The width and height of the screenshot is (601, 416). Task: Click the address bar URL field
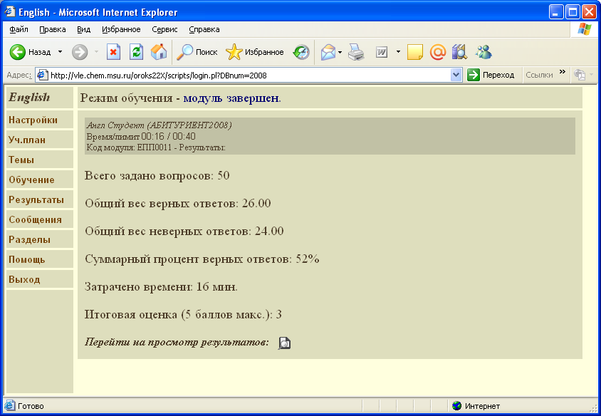click(249, 75)
